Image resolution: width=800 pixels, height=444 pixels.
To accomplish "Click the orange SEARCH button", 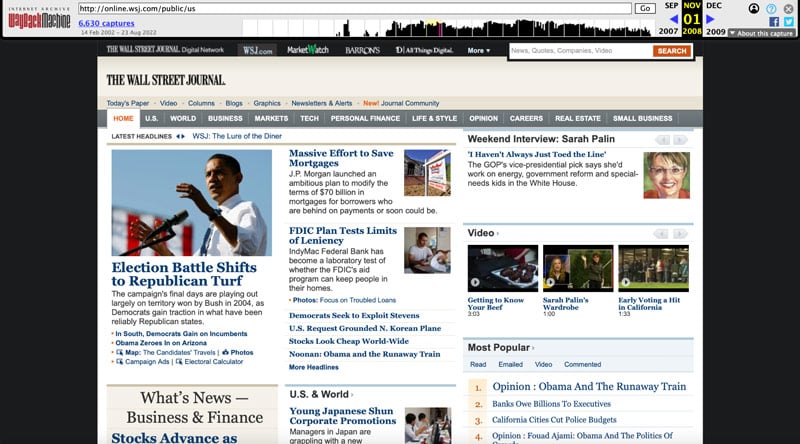I will [x=672, y=51].
